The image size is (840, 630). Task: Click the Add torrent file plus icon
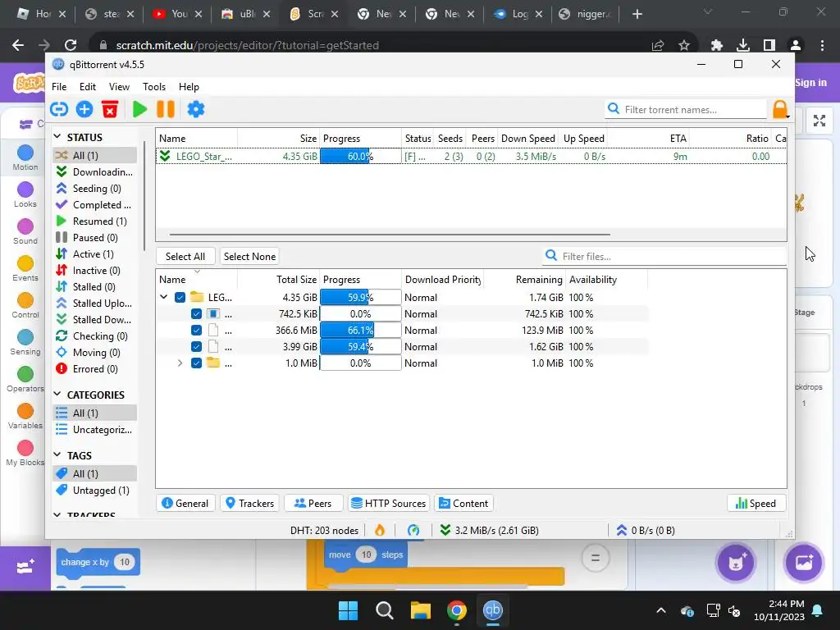pos(84,109)
